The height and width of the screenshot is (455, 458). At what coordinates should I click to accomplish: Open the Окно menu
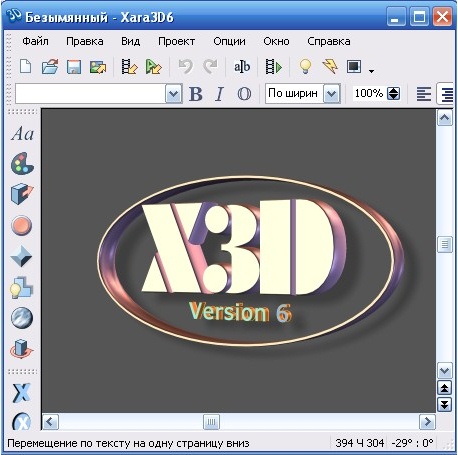276,41
